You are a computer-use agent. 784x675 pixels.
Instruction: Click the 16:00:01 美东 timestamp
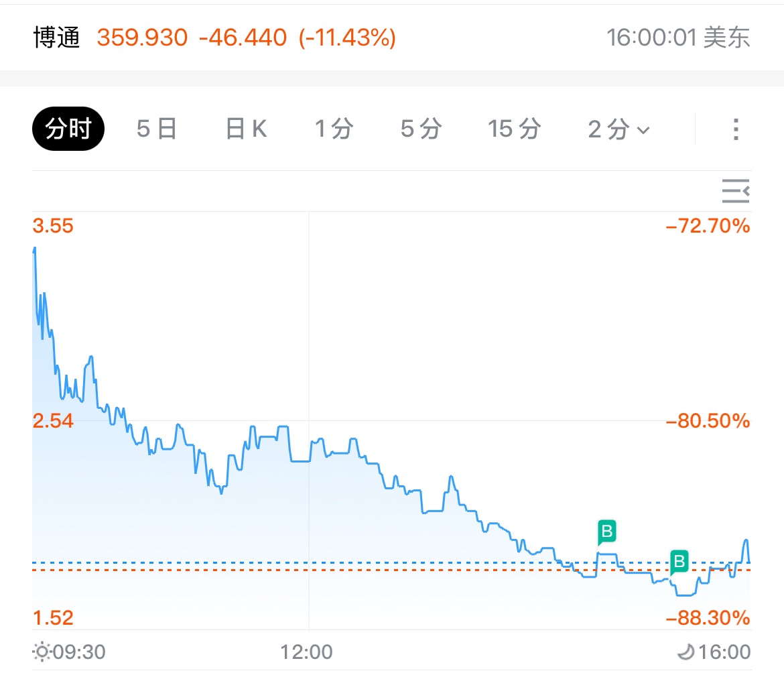coord(678,38)
